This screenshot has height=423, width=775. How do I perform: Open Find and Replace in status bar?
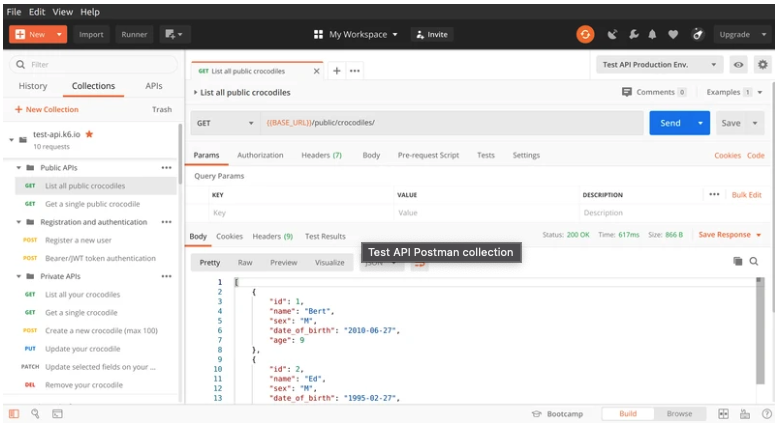click(35, 414)
